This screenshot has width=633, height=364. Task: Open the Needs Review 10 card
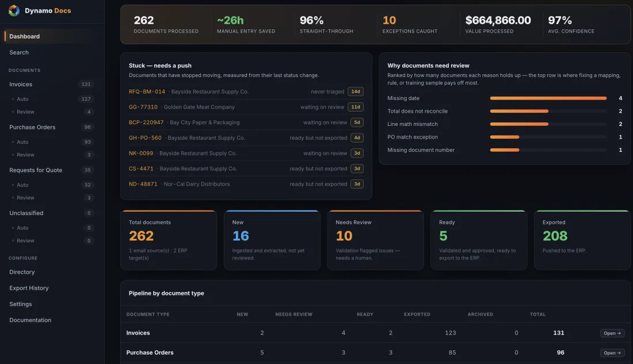tap(375, 240)
